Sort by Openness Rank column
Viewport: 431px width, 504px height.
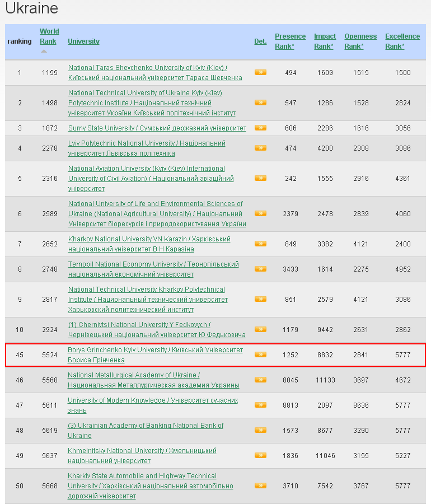(360, 41)
